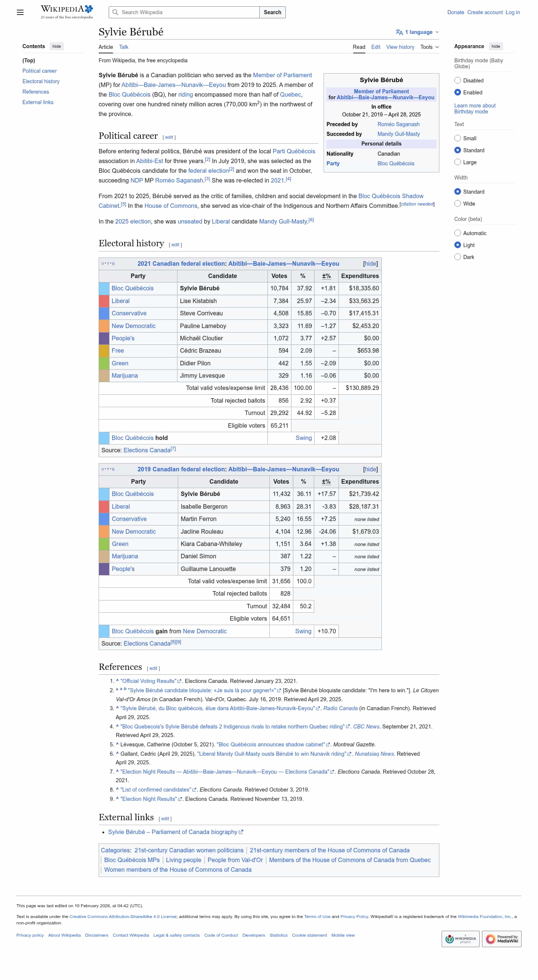Open the main menu hamburger icon
The width and height of the screenshot is (538, 980).
point(20,12)
